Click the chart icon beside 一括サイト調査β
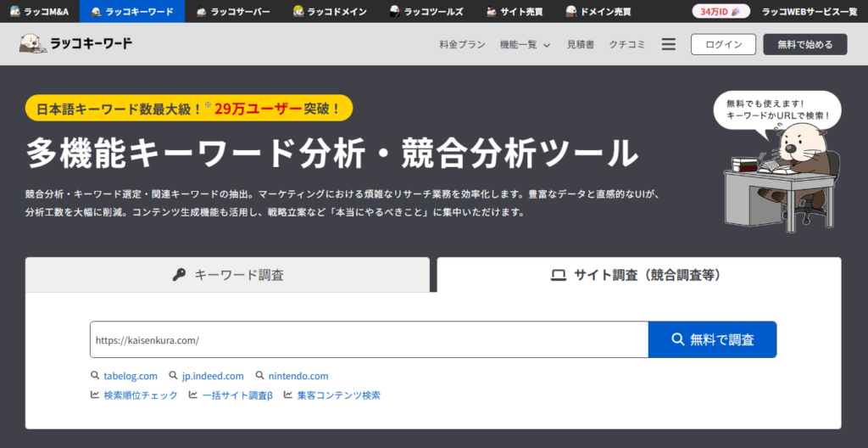This screenshot has height=448, width=868. (x=193, y=395)
